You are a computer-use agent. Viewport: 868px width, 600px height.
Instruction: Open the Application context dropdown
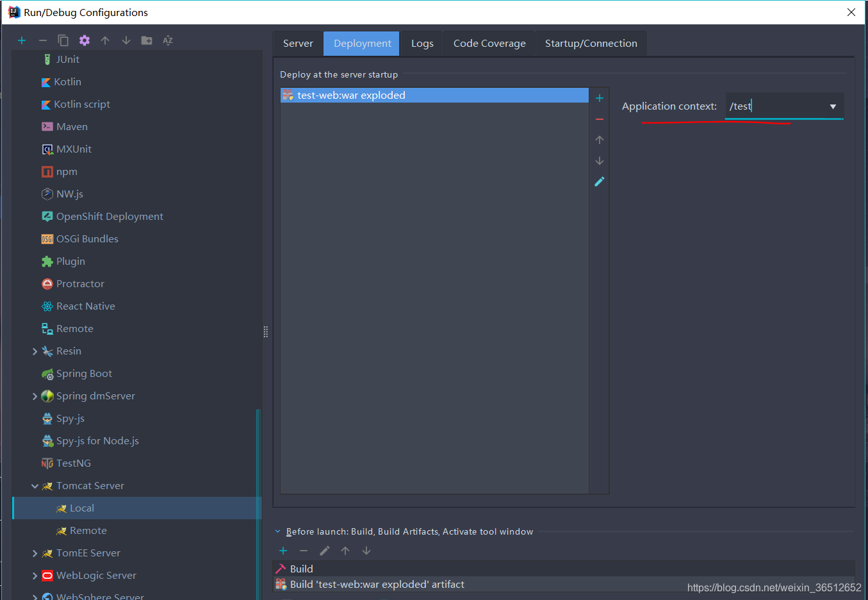(833, 106)
